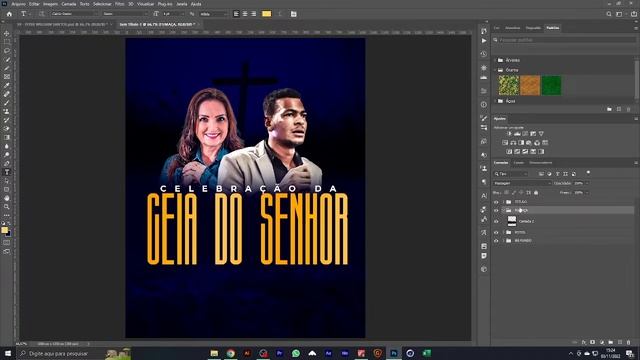
Task: Delete layer trash icon in Layers panel
Action: click(x=629, y=342)
